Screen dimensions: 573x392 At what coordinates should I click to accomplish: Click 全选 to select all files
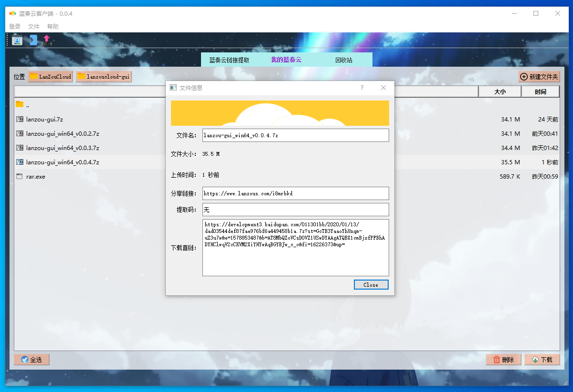(31, 360)
